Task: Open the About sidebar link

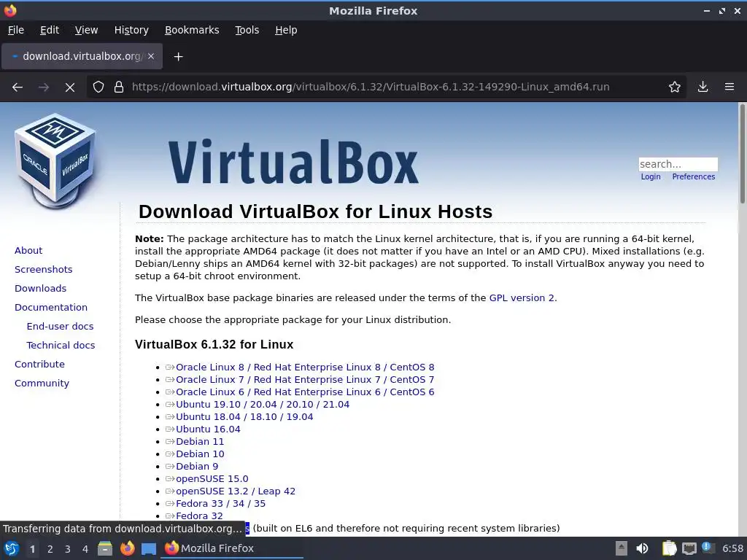Action: tap(28, 251)
